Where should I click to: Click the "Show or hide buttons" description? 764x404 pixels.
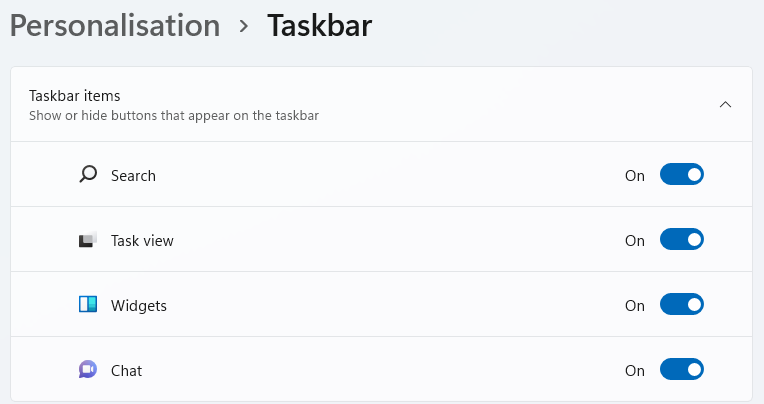174,116
